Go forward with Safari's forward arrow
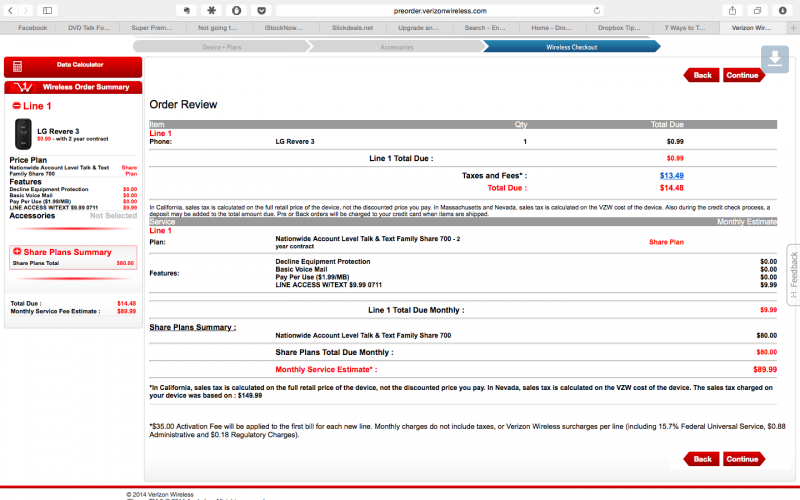Image resolution: width=800 pixels, height=500 pixels. click(26, 10)
